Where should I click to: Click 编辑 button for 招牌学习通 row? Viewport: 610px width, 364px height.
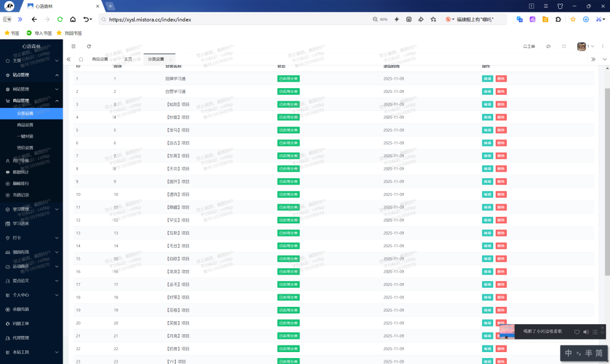click(487, 79)
